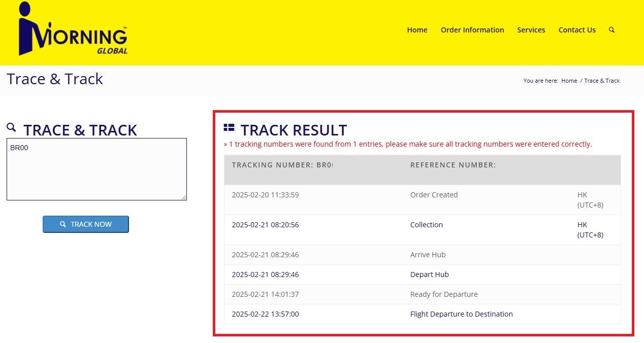This screenshot has width=644, height=343.
Task: Click the Depart Hub entry
Action: (429, 275)
